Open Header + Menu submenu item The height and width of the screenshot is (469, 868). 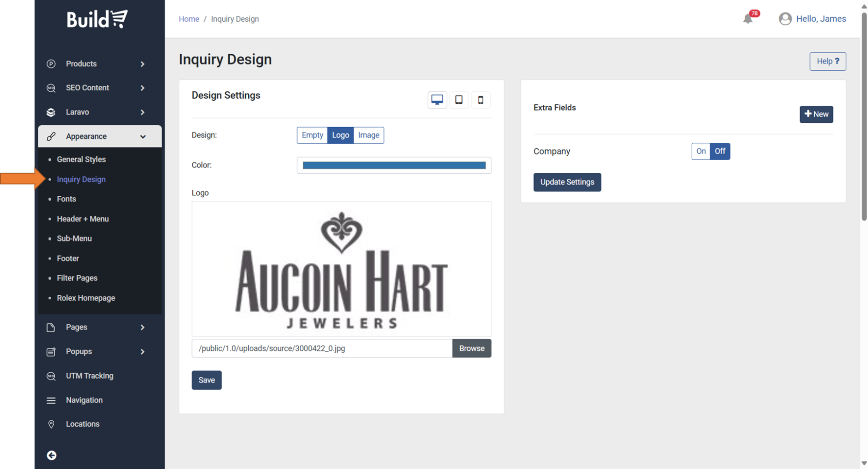(x=83, y=219)
